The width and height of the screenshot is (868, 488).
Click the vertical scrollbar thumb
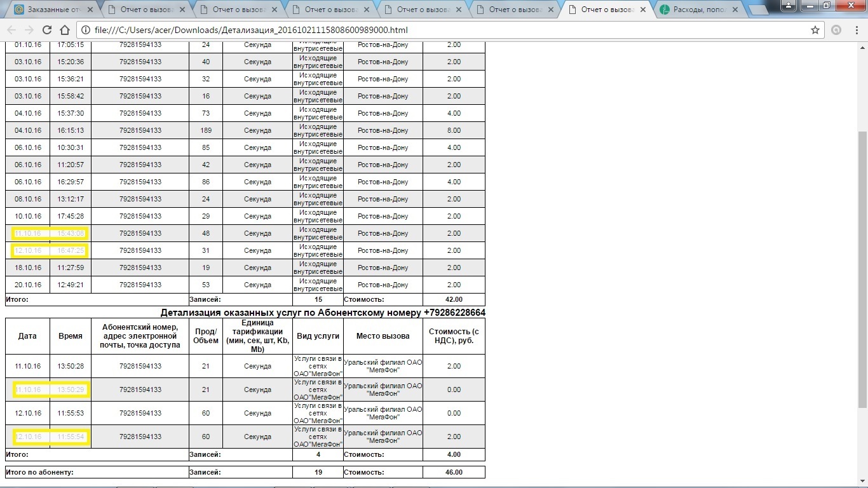[x=862, y=269]
